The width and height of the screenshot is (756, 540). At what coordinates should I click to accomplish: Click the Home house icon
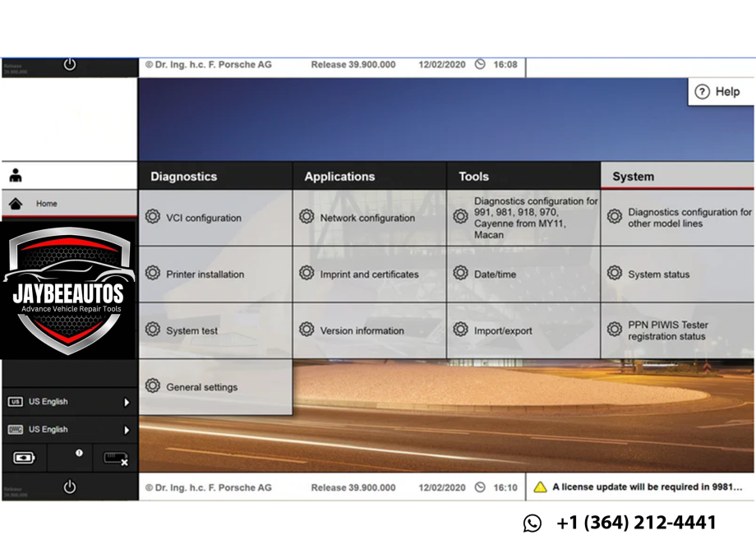click(x=16, y=204)
